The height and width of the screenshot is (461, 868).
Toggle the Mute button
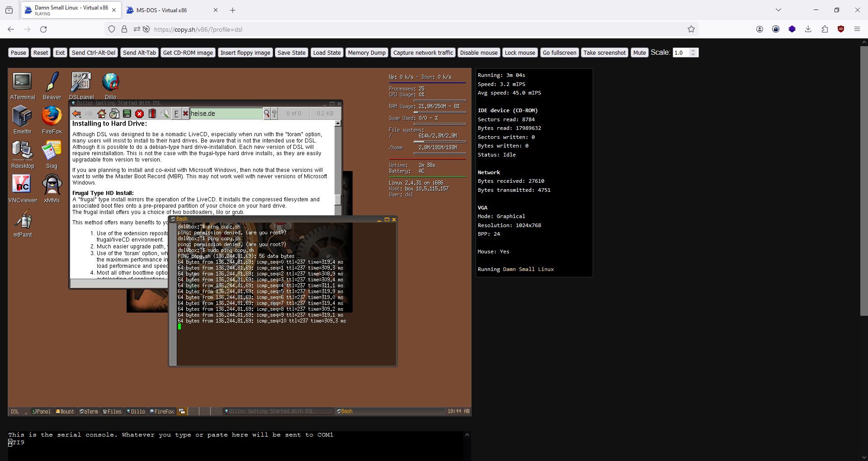click(640, 53)
